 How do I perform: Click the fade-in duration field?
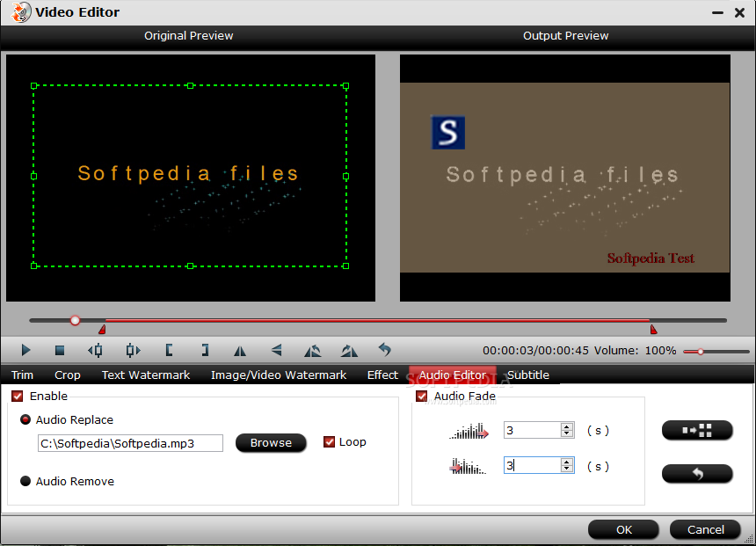coord(533,430)
